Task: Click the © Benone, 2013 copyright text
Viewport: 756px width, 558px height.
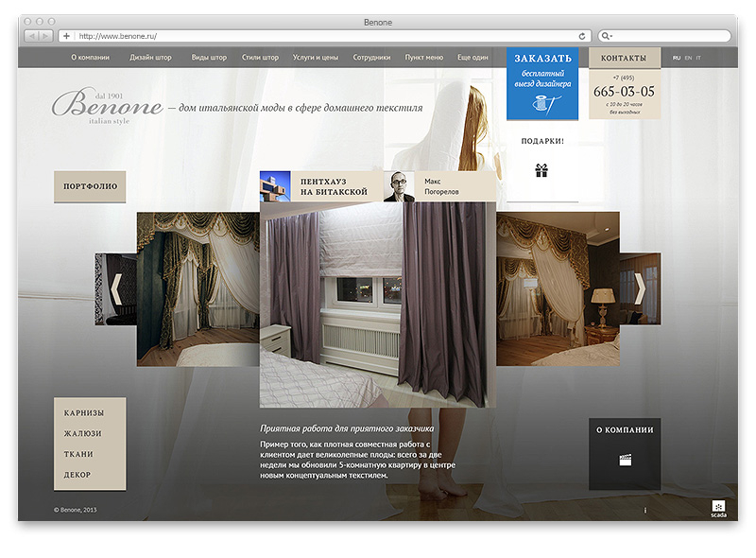Action: pos(76,510)
